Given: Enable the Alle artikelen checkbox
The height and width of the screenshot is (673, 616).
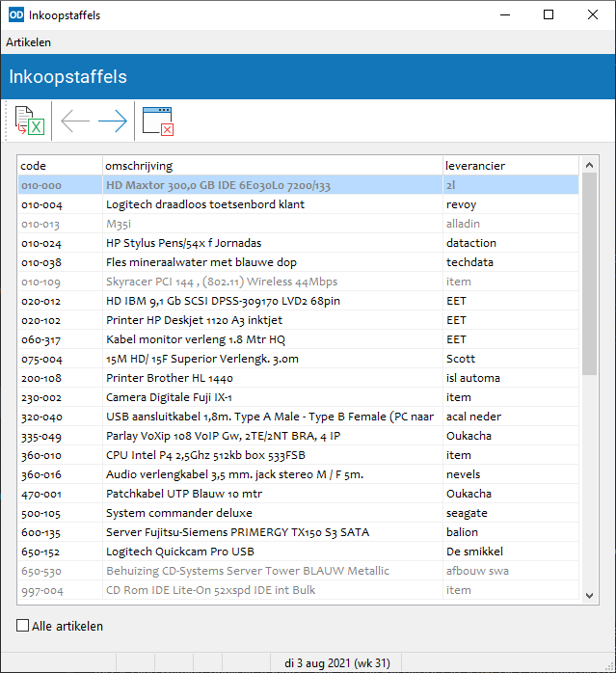Looking at the screenshot, I should [23, 626].
